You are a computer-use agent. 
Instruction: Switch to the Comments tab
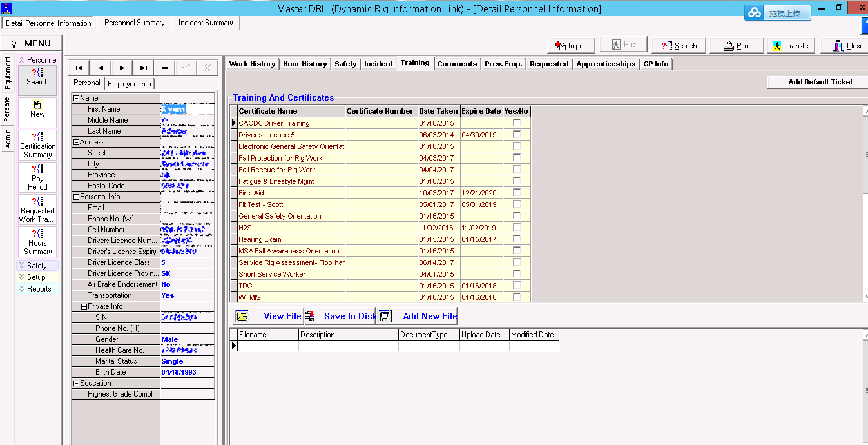pyautogui.click(x=457, y=64)
